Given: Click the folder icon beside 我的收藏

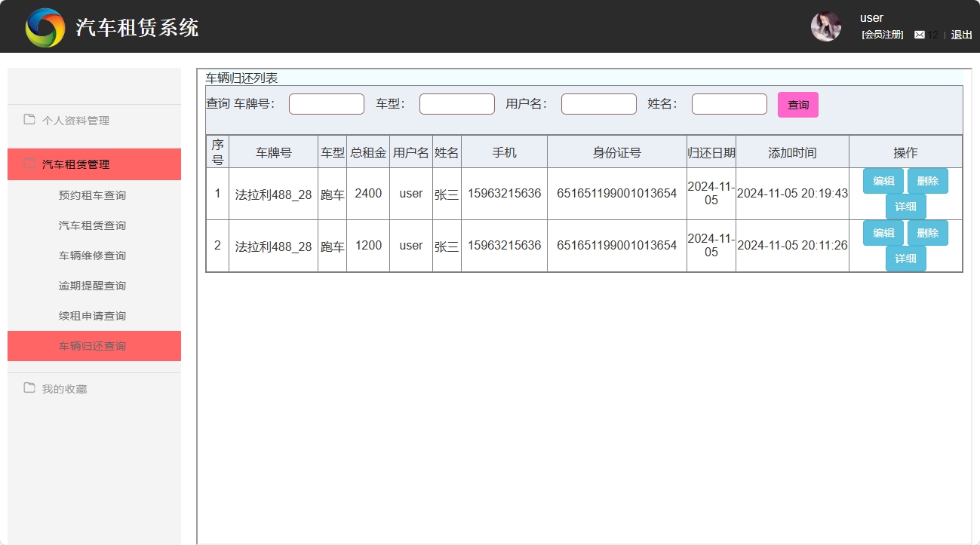Looking at the screenshot, I should tap(29, 388).
